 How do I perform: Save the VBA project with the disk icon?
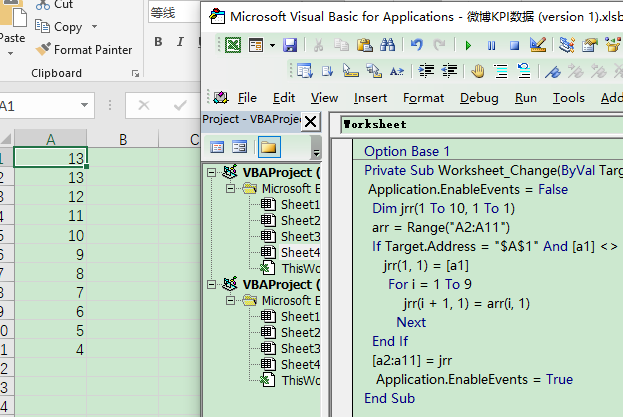tap(290, 45)
